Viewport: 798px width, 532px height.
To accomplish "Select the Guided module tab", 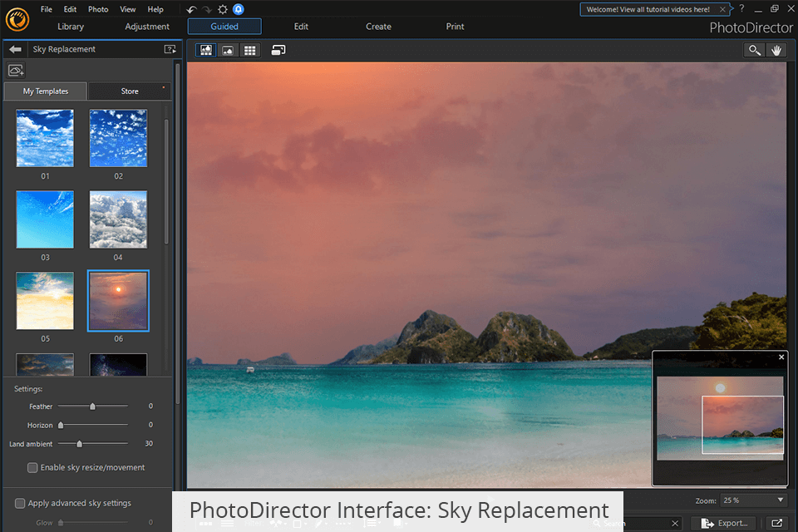I will pyautogui.click(x=224, y=27).
